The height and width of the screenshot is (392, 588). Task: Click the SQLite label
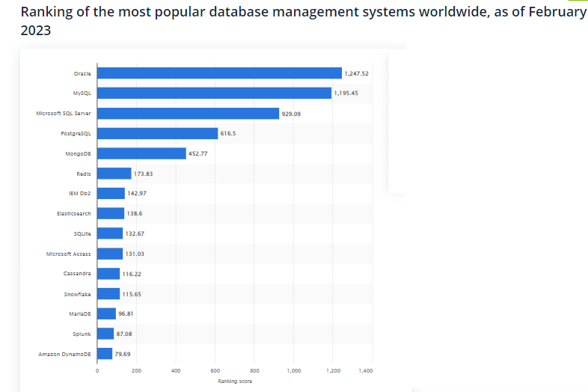pos(82,233)
